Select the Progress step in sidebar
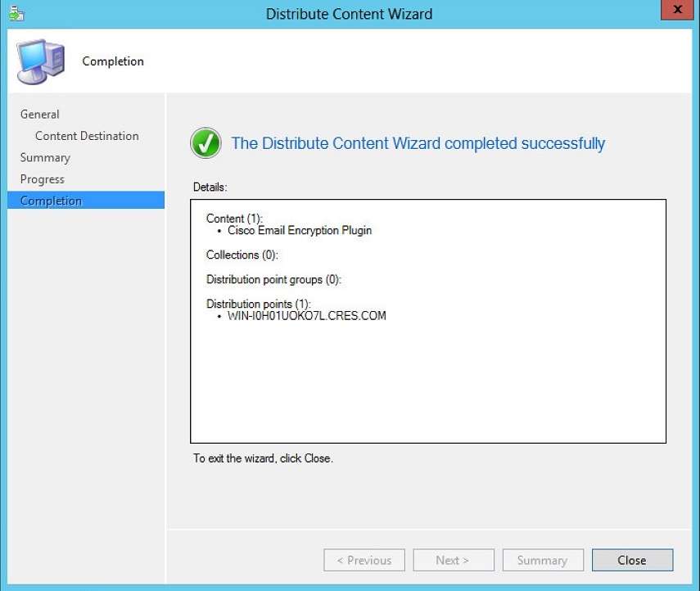Screen dimensions: 700x591 43,178
